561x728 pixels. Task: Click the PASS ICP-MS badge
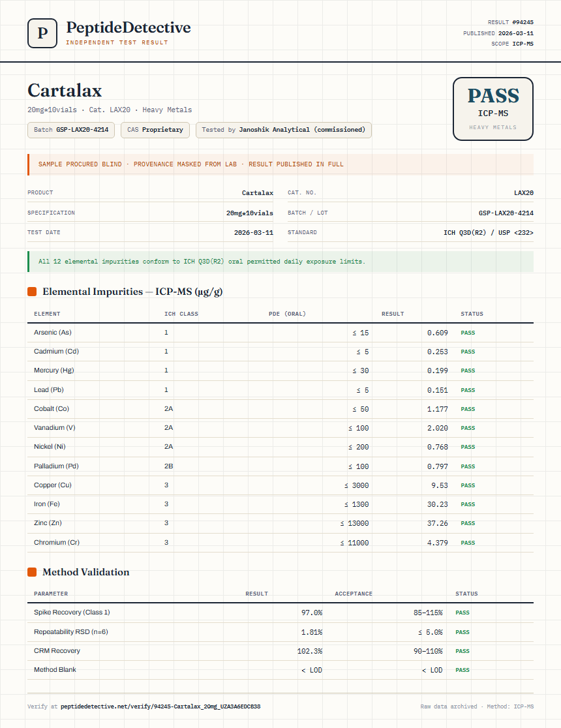coord(493,109)
